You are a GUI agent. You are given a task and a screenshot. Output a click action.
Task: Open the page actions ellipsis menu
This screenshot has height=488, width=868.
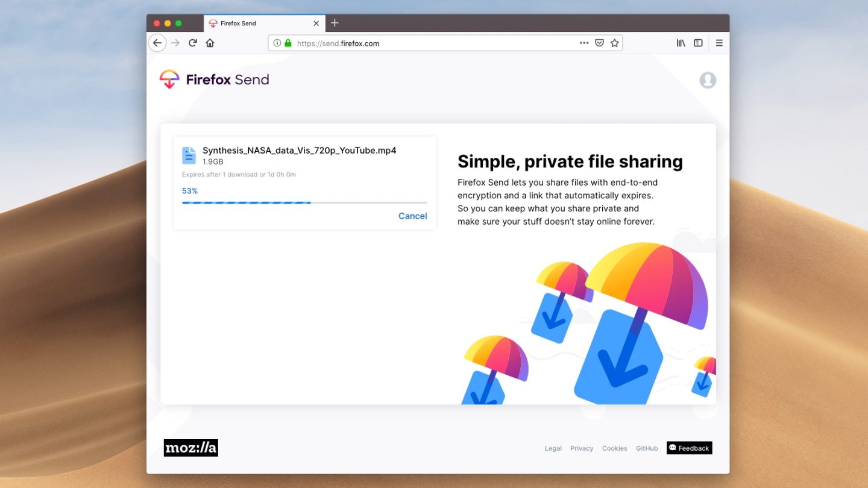point(584,43)
